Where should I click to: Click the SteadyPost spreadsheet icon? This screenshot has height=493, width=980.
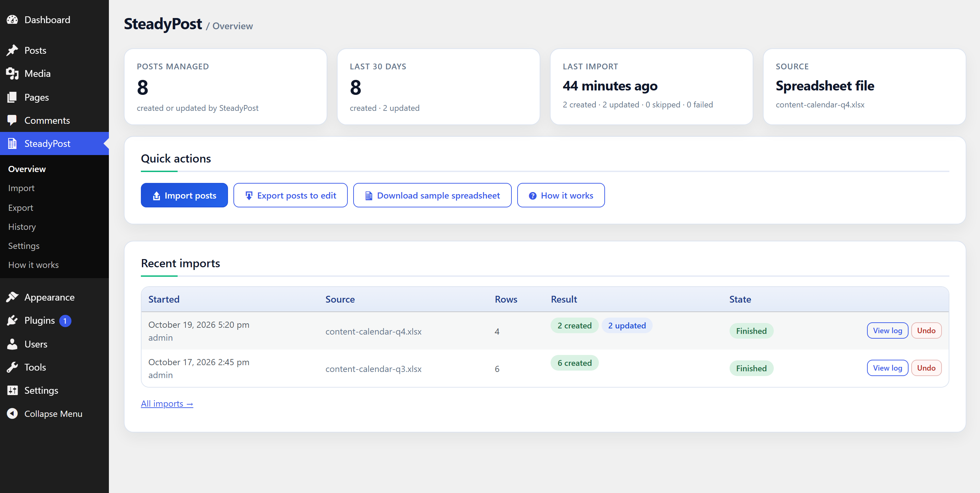click(12, 144)
